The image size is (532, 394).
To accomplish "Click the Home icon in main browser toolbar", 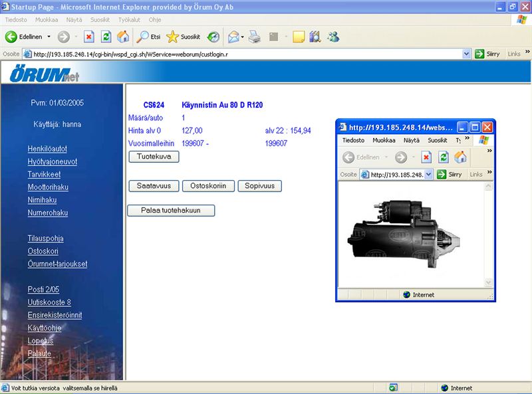I will [123, 37].
